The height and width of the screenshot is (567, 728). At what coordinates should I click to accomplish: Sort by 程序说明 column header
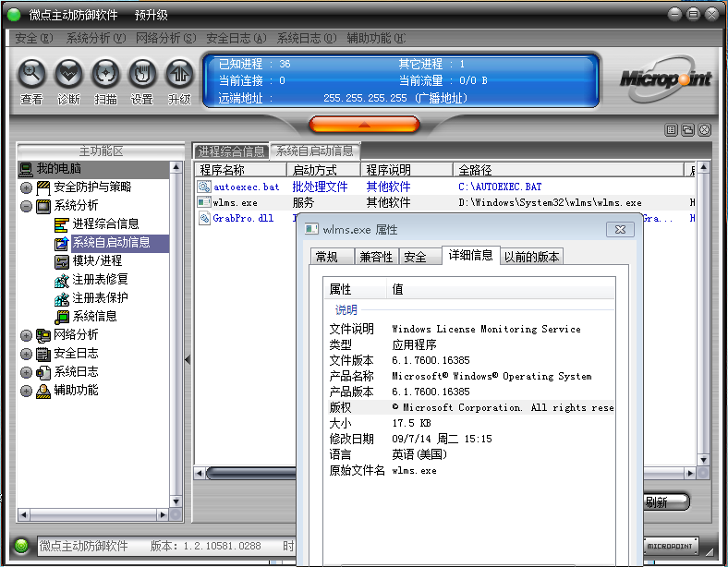(406, 170)
